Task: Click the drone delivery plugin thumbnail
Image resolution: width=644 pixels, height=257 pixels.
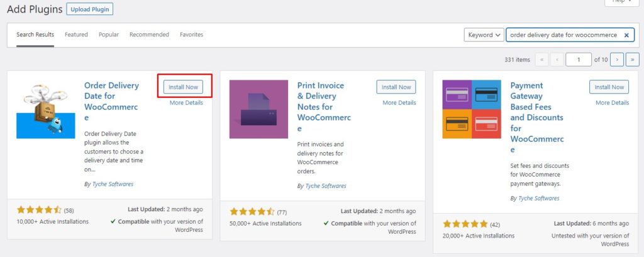Action: click(x=45, y=109)
